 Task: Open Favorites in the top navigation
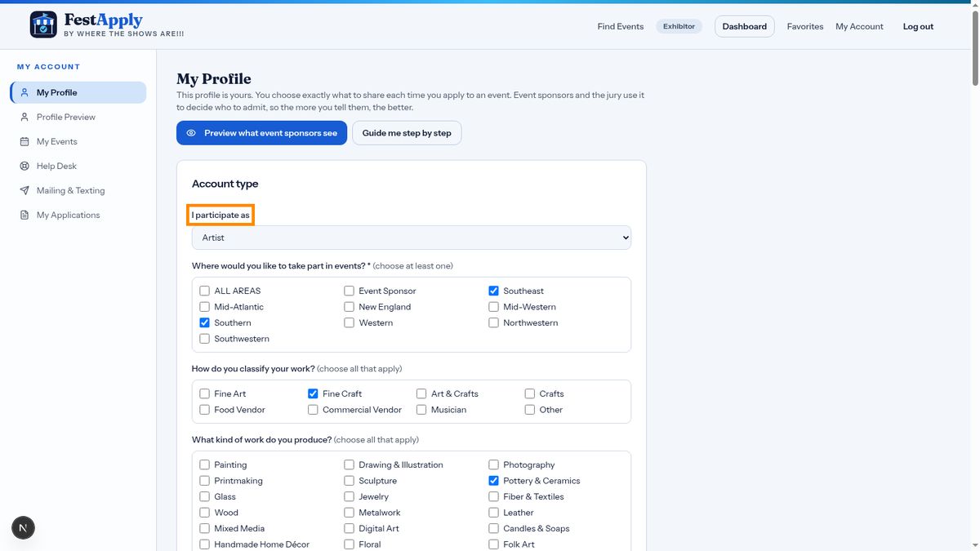[x=805, y=27]
